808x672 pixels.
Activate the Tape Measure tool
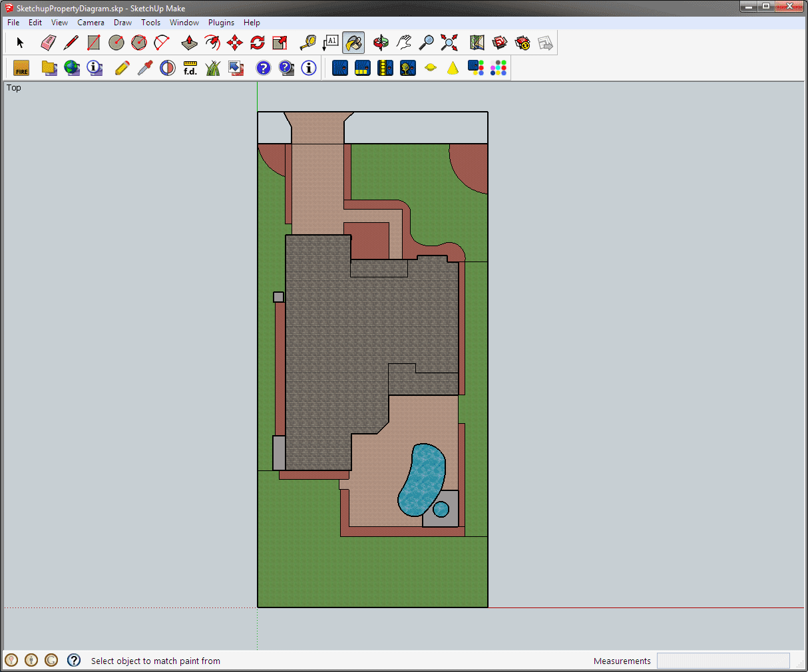[x=307, y=42]
